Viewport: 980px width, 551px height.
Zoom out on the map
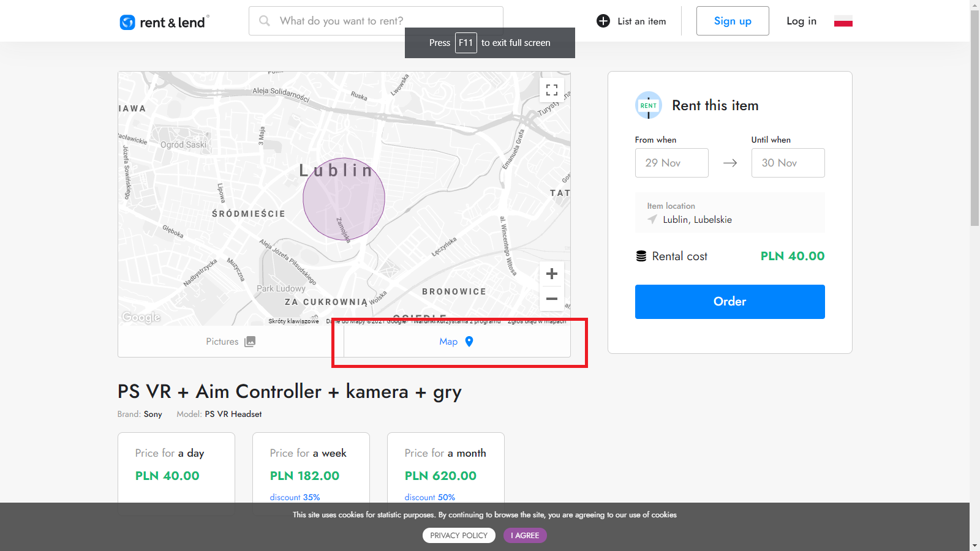point(552,299)
